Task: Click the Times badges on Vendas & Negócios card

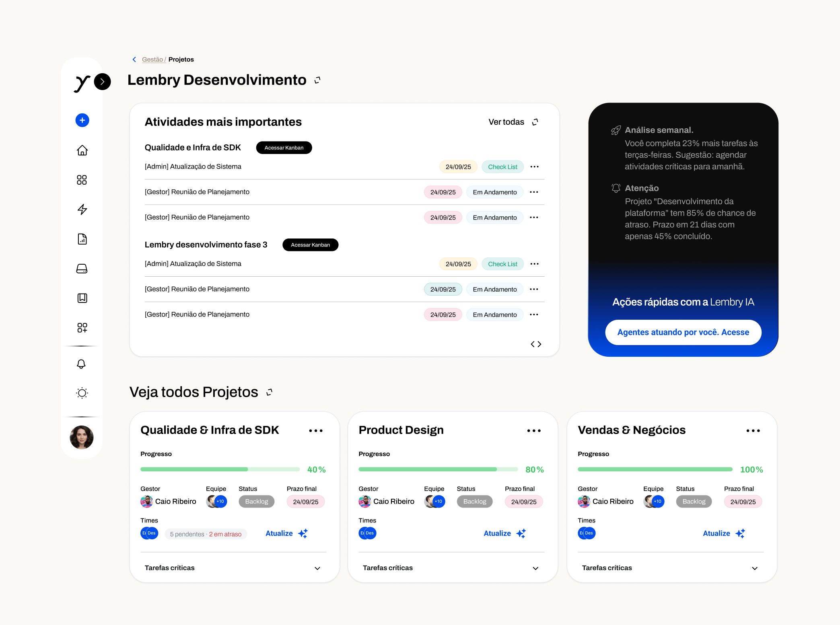Action: pyautogui.click(x=587, y=533)
